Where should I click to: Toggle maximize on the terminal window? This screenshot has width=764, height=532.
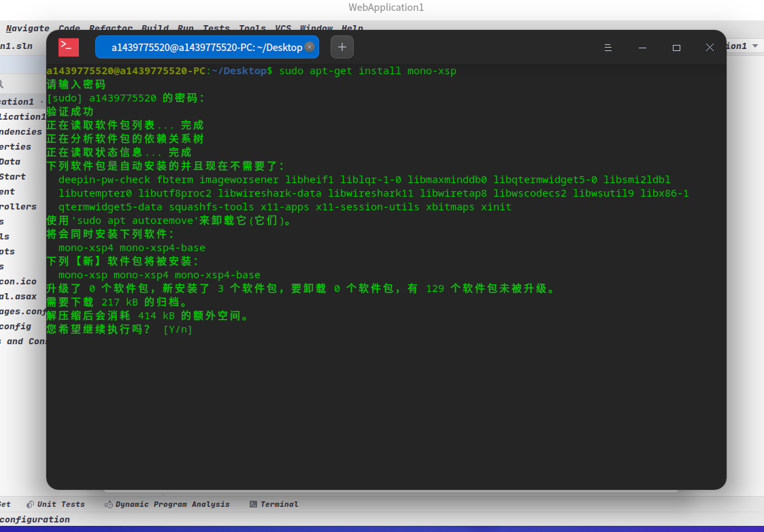pyautogui.click(x=676, y=47)
